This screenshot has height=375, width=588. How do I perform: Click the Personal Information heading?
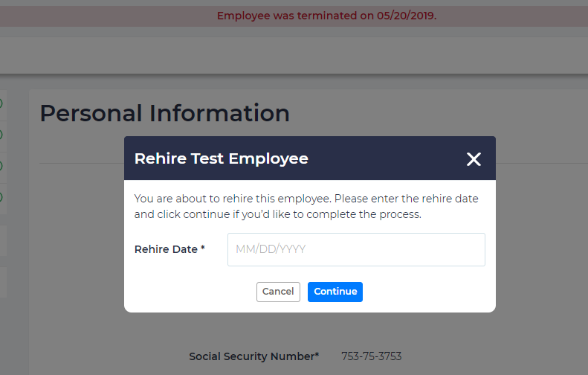click(x=164, y=113)
